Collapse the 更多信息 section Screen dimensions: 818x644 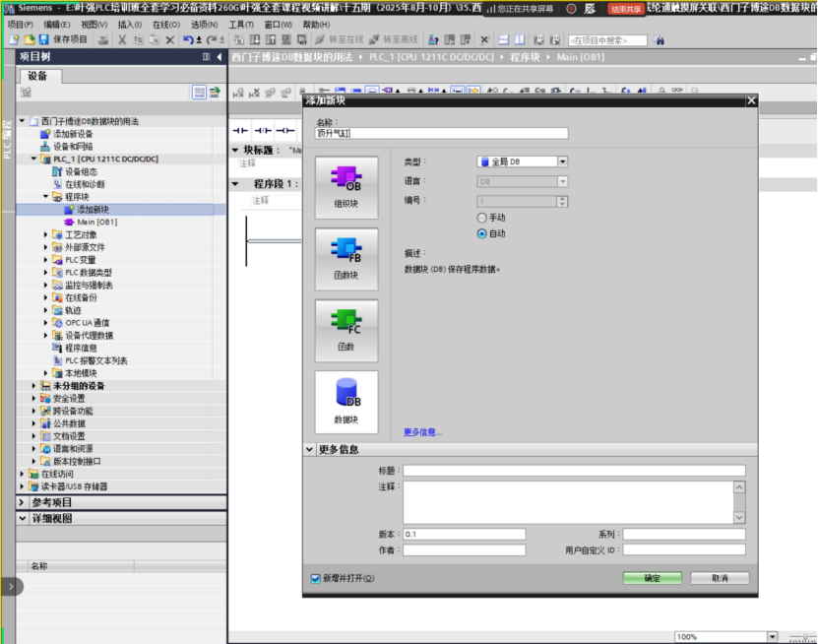tap(309, 449)
